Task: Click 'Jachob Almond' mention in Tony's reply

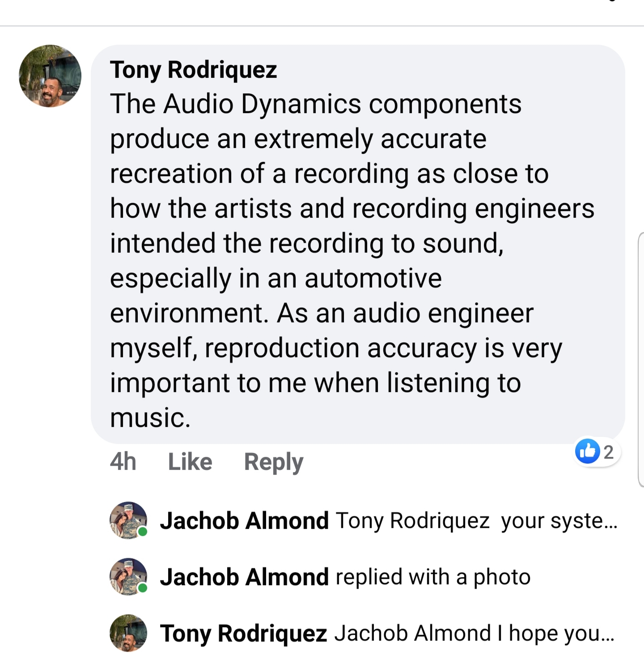Action: (412, 633)
